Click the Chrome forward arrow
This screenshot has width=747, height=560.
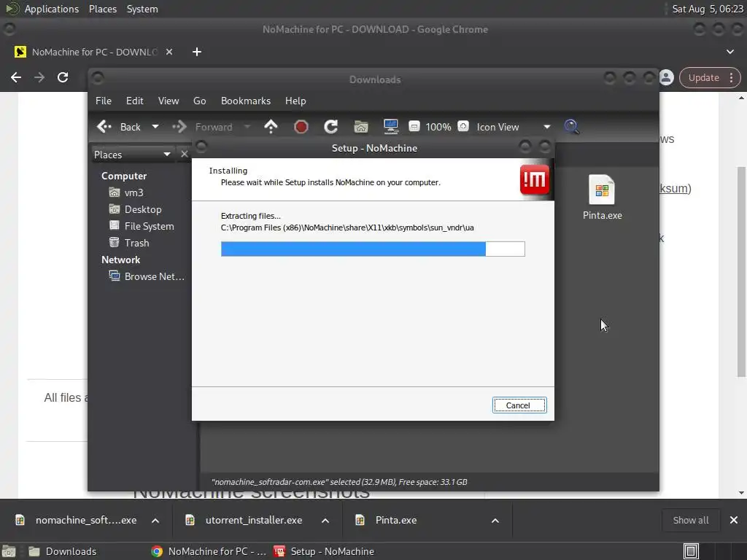pos(39,77)
